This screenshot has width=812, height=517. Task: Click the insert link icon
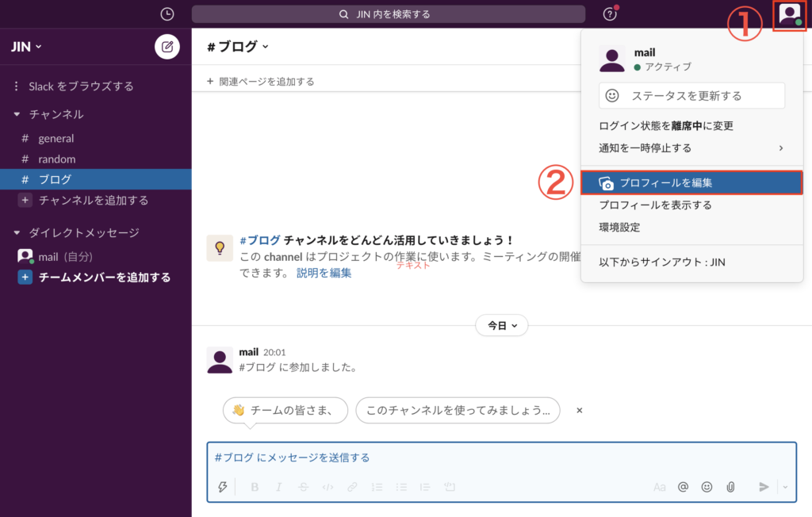[x=352, y=487]
